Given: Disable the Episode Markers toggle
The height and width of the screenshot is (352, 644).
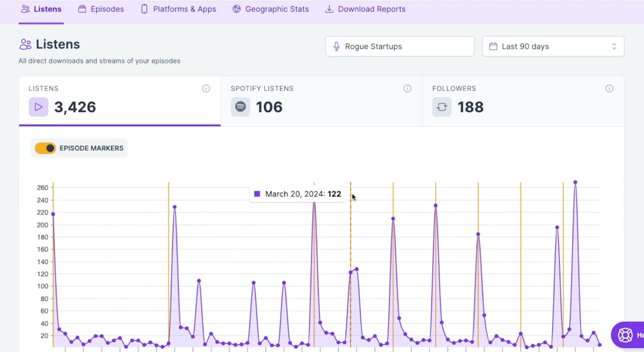Looking at the screenshot, I should (x=46, y=148).
